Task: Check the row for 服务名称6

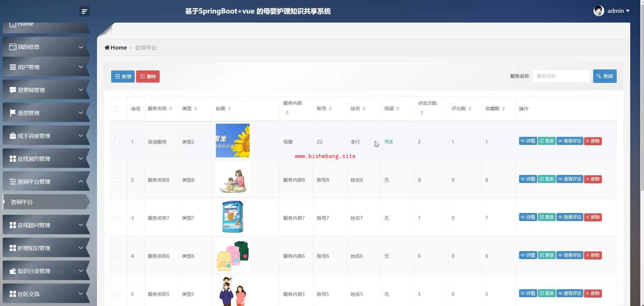Action: [117, 256]
